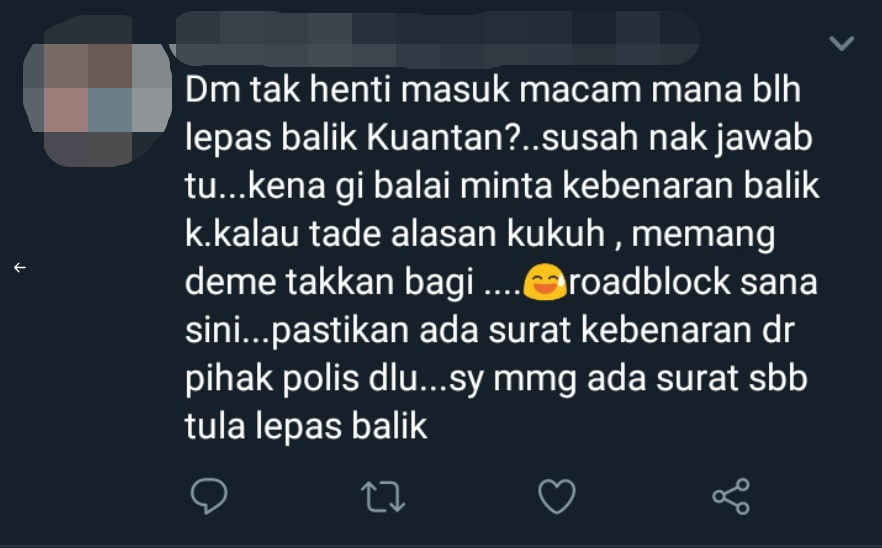This screenshot has height=548, width=882.
Task: Go back using the left arrow icon
Action: click(x=20, y=267)
